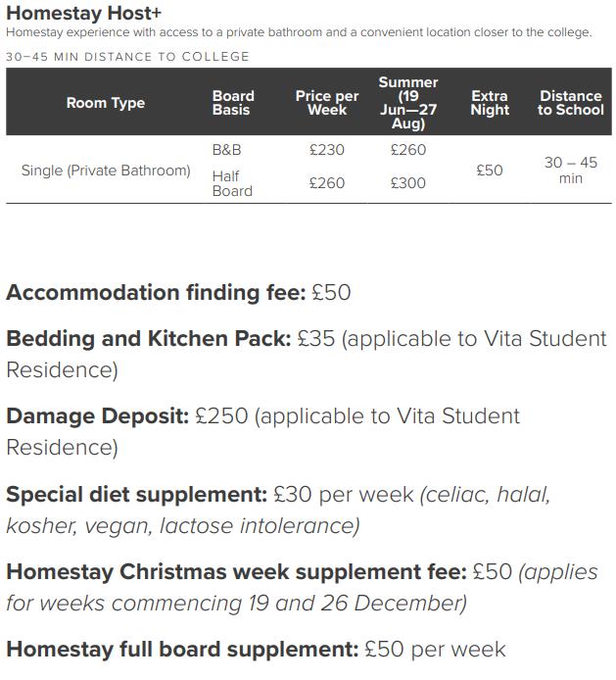The height and width of the screenshot is (680, 616).
Task: Select the Extra Night column header
Action: pyautogui.click(x=490, y=103)
